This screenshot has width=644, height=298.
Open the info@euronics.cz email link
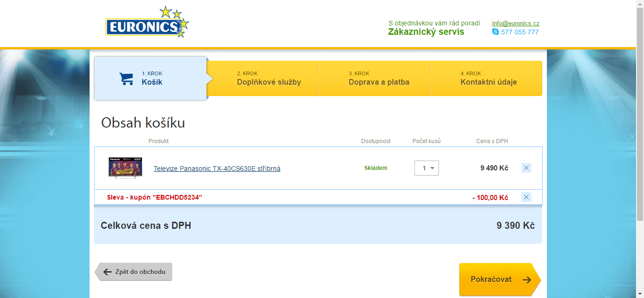pyautogui.click(x=516, y=23)
